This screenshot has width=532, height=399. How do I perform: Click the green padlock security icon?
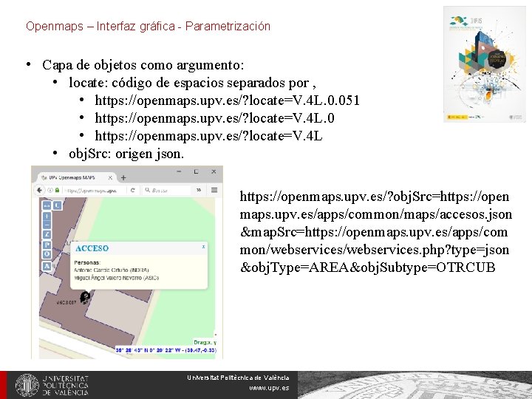tap(58, 191)
